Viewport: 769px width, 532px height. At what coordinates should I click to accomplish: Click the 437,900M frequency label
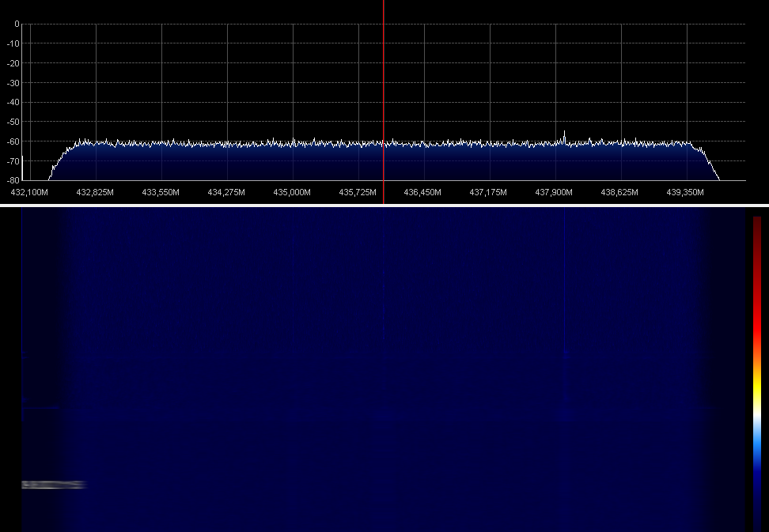click(554, 193)
